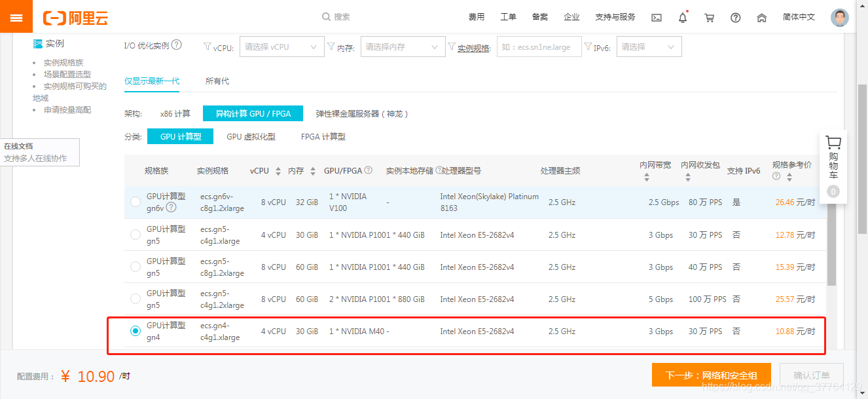Click the 内存 filter funnel icon
Image resolution: width=868 pixels, height=399 pixels.
[331, 47]
